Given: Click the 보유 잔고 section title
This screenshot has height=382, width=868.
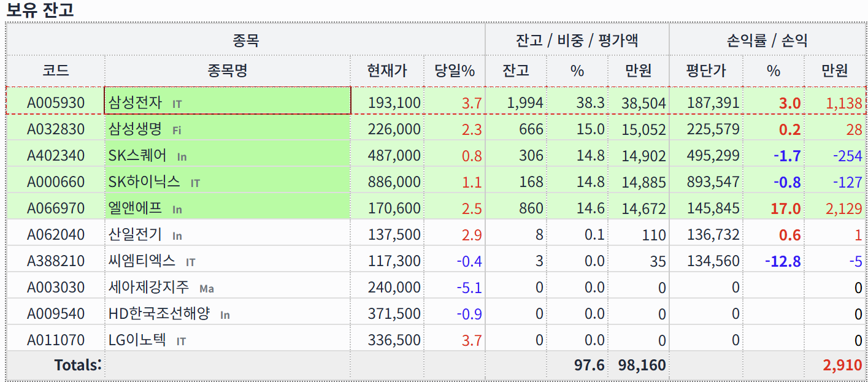Looking at the screenshot, I should 40,10.
